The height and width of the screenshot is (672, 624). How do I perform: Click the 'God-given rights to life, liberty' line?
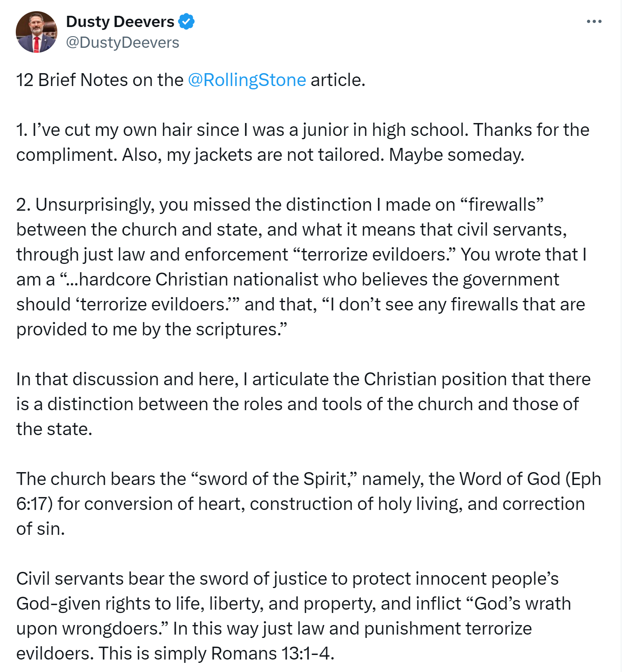(x=294, y=603)
